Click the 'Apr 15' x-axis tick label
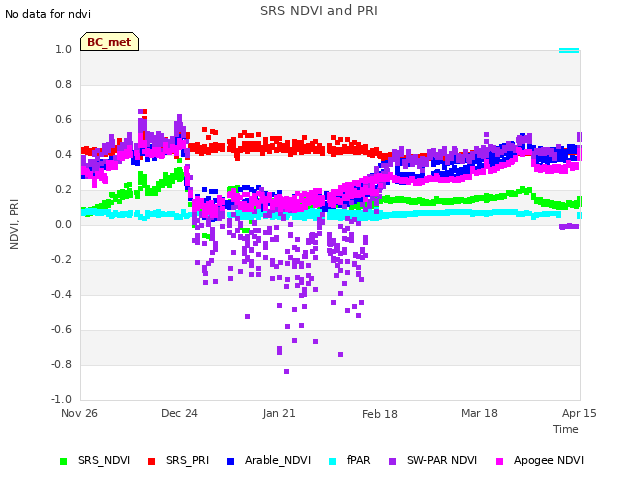Screen dimensions: 640x480 click(x=579, y=413)
